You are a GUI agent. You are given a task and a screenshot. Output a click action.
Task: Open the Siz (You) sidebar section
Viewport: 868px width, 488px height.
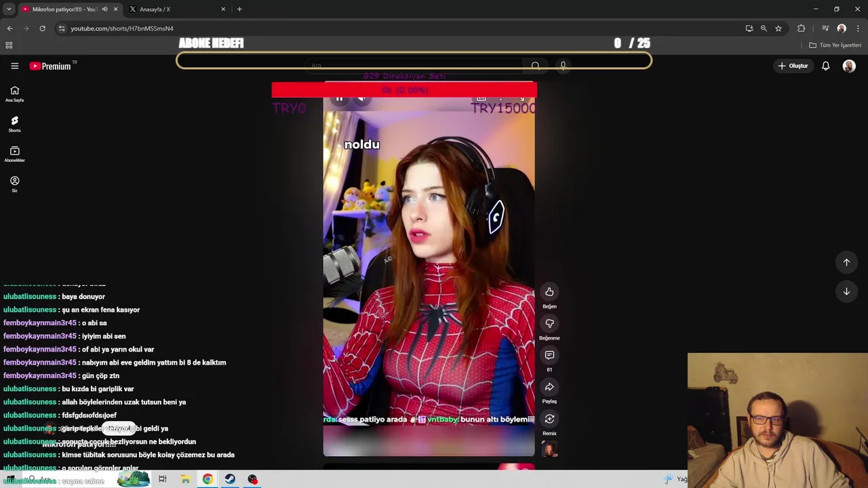14,184
